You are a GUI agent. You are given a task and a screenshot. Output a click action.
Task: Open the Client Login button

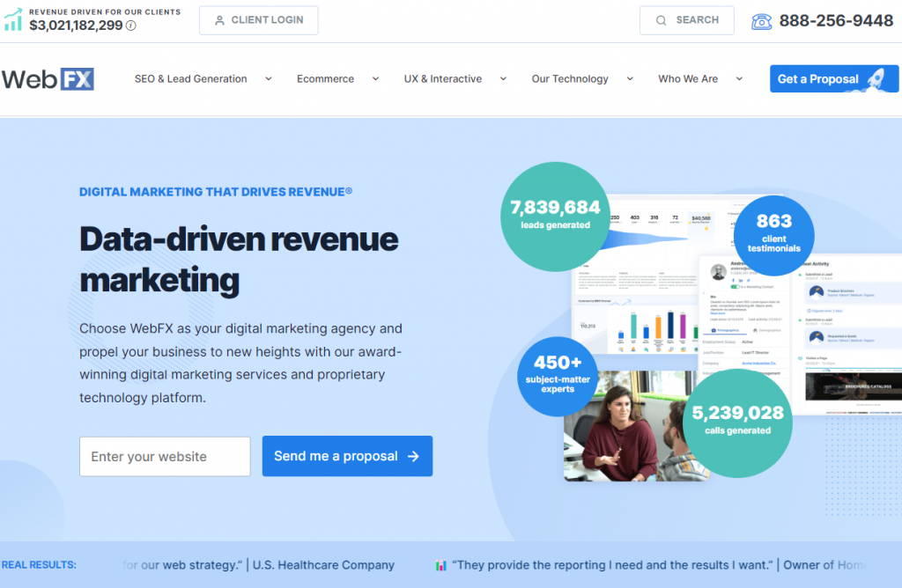coord(259,20)
